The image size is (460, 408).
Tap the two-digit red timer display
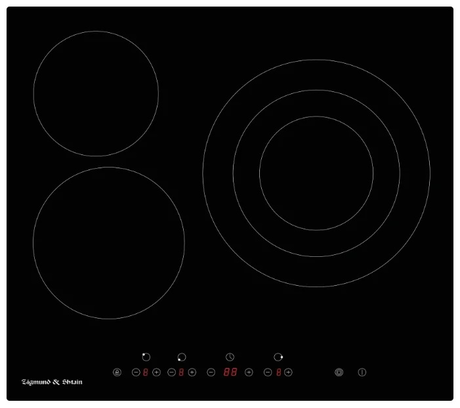(230, 372)
